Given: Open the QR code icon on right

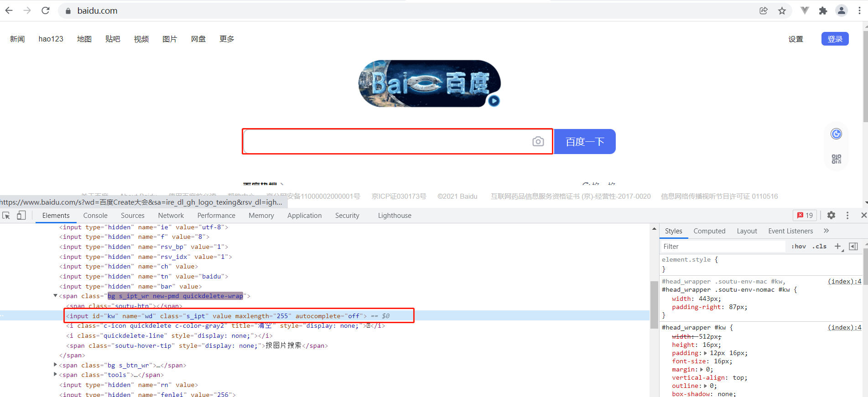Looking at the screenshot, I should [x=837, y=159].
